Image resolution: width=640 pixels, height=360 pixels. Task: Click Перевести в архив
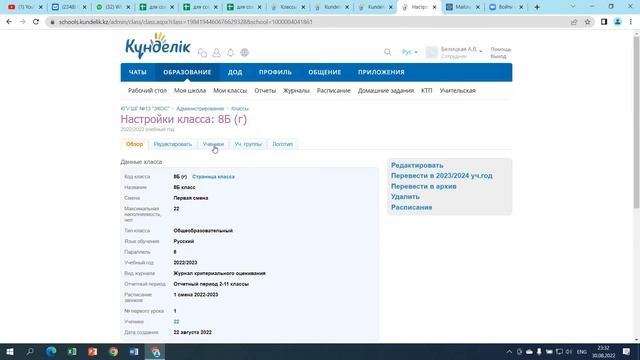click(x=424, y=186)
